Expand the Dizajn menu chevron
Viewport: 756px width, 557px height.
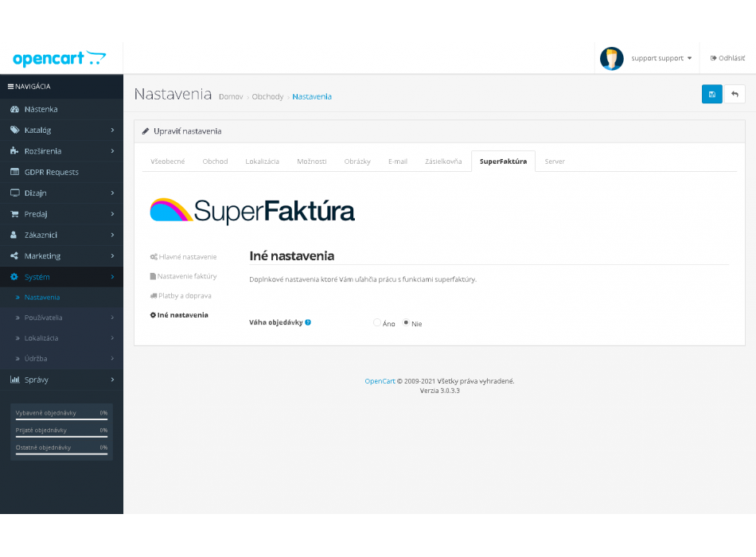112,193
